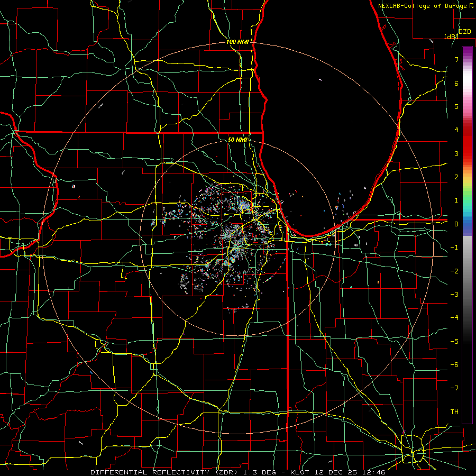Click the "4" value on the color scale
The image size is (476, 476).
point(456,130)
